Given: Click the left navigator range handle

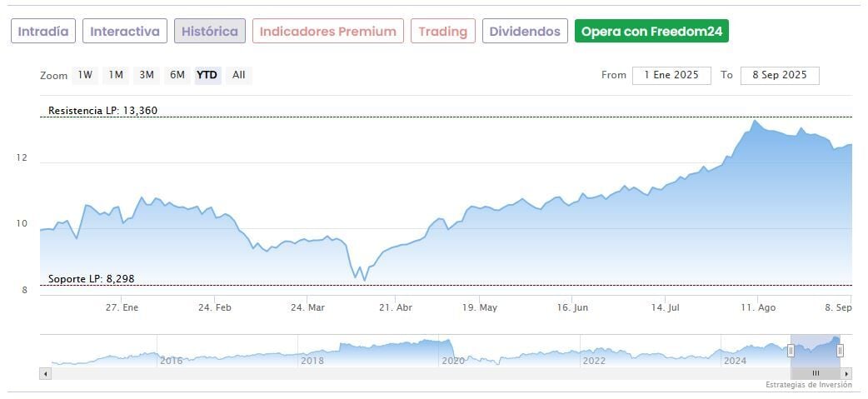Looking at the screenshot, I should tap(791, 351).
